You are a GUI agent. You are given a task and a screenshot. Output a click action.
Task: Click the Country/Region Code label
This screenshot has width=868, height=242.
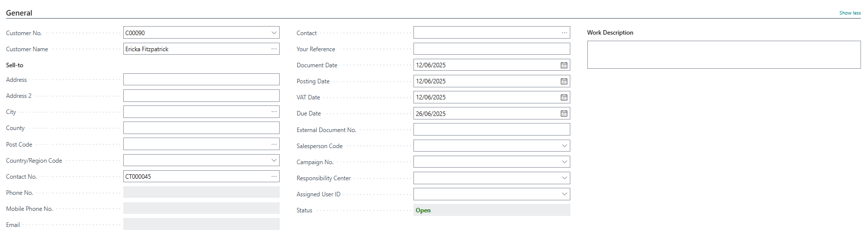34,161
